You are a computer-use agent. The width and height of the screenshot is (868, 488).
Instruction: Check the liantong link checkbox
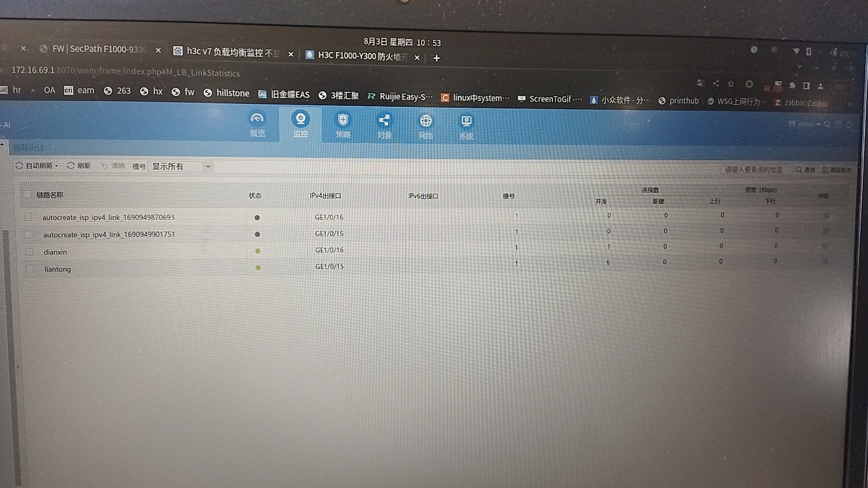point(30,269)
